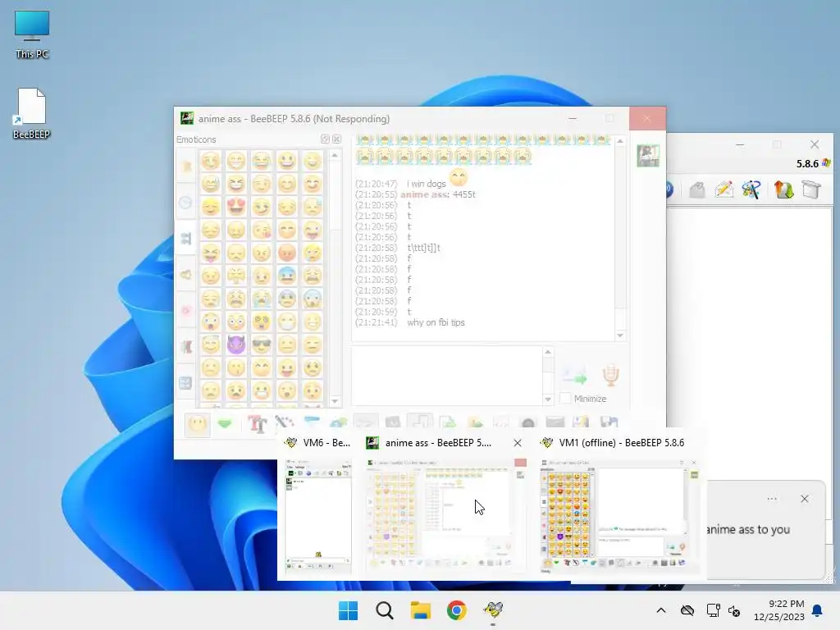Image resolution: width=840 pixels, height=630 pixels.
Task: Open the favorite emoticons star tab
Action: coord(186,167)
